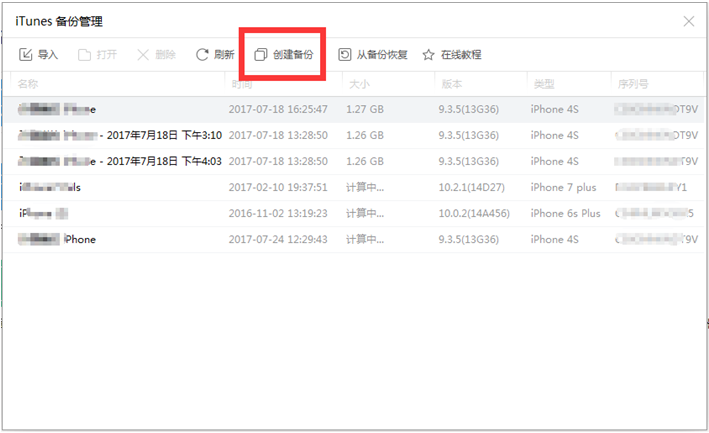Click the 创建备份 label
The width and height of the screenshot is (709, 433).
[293, 55]
